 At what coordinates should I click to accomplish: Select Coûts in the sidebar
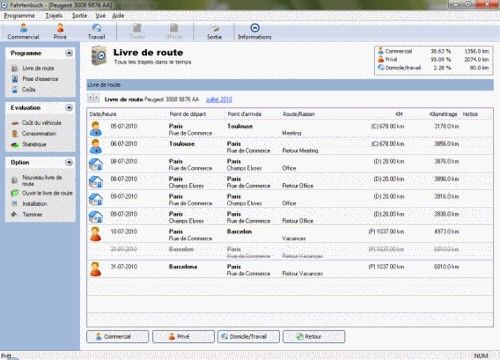click(29, 90)
